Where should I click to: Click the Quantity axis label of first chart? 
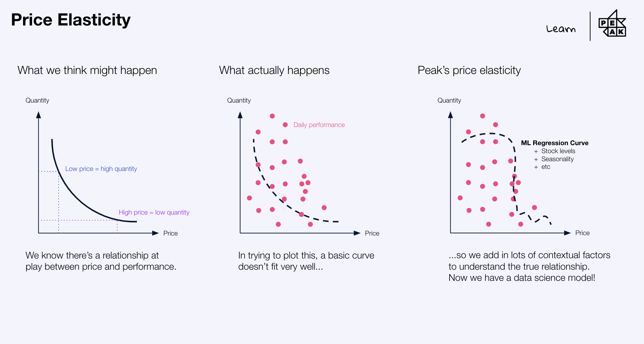[37, 100]
